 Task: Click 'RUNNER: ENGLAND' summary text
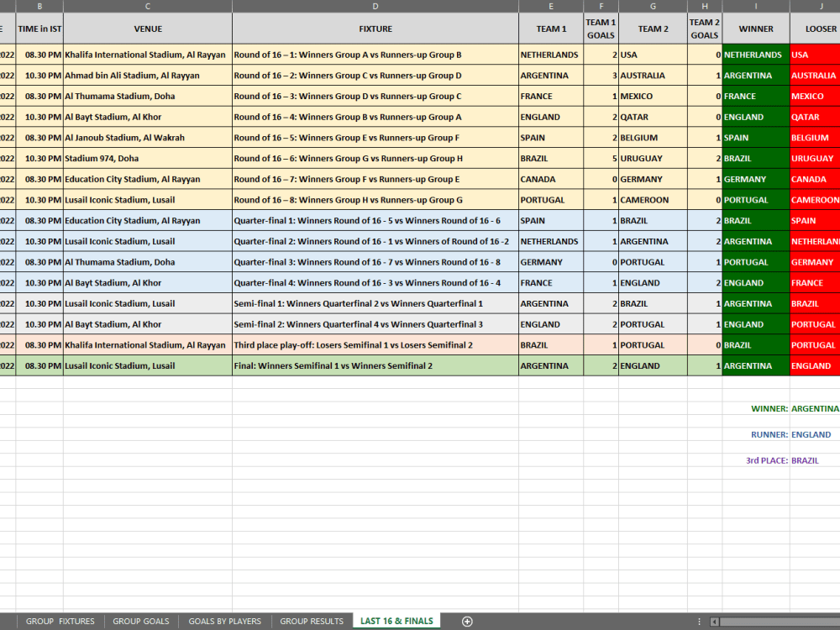[x=790, y=434]
